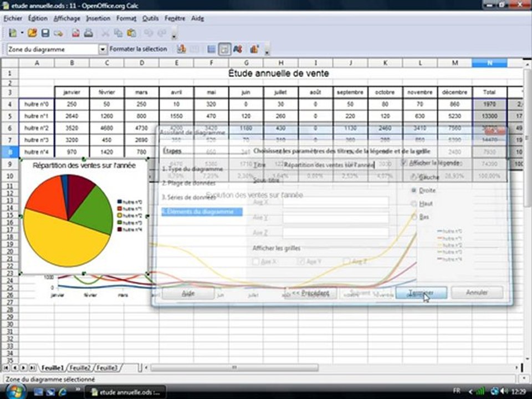The height and width of the screenshot is (399, 532).
Task: Open the Format menu
Action: click(x=126, y=18)
